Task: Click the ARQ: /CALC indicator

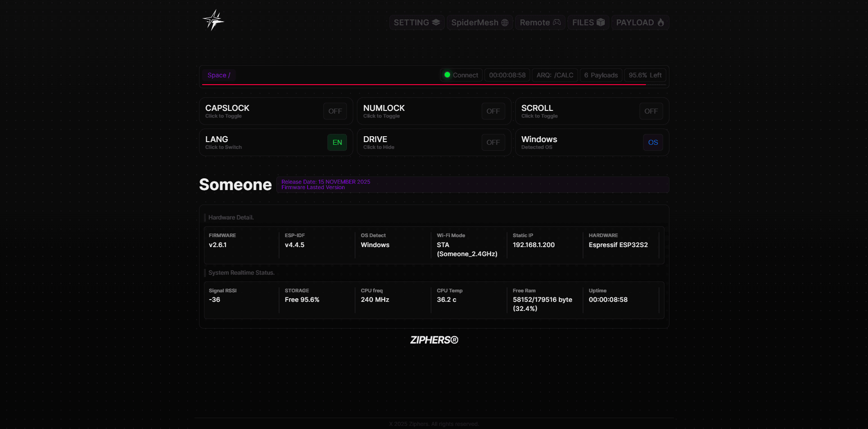Action: [555, 75]
